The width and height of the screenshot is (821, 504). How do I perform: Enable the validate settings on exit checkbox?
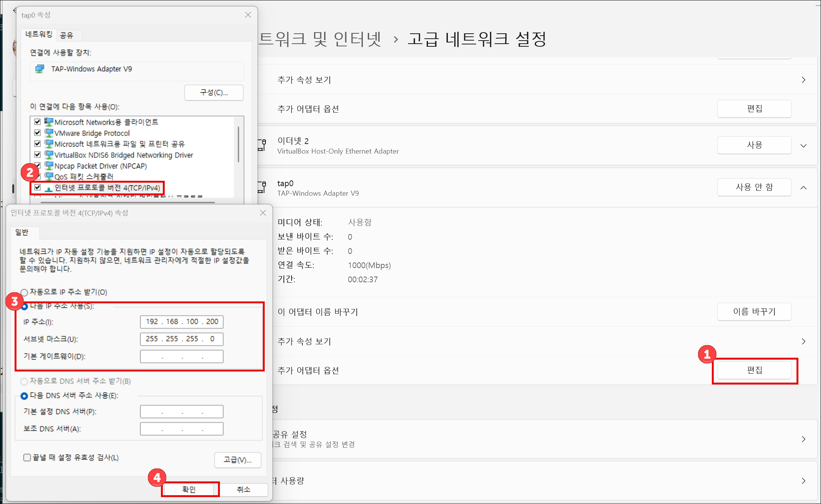27,458
